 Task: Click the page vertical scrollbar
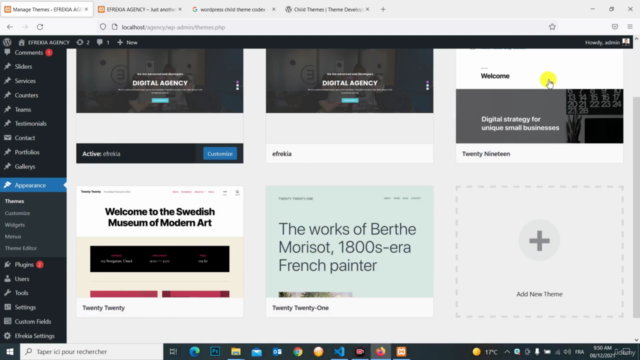[x=636, y=207]
